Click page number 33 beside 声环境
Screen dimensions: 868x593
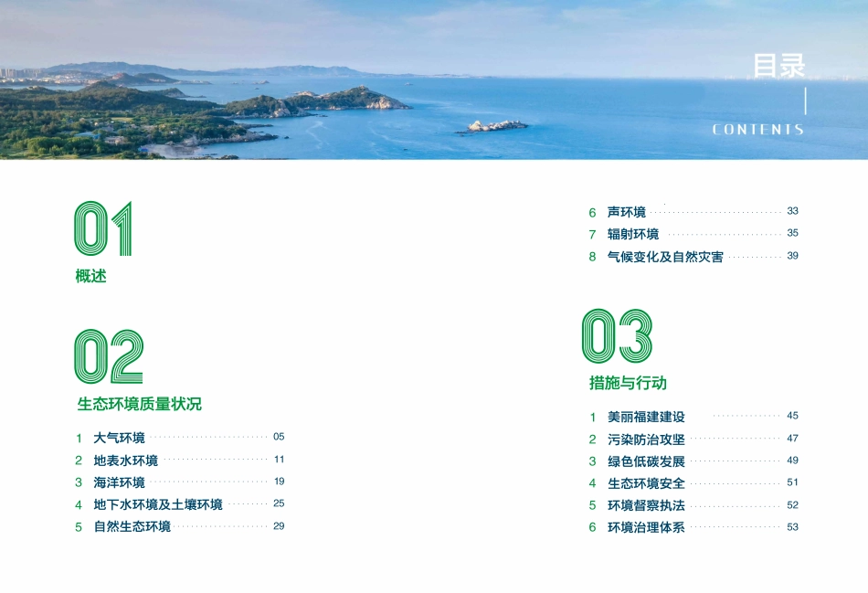coord(793,211)
